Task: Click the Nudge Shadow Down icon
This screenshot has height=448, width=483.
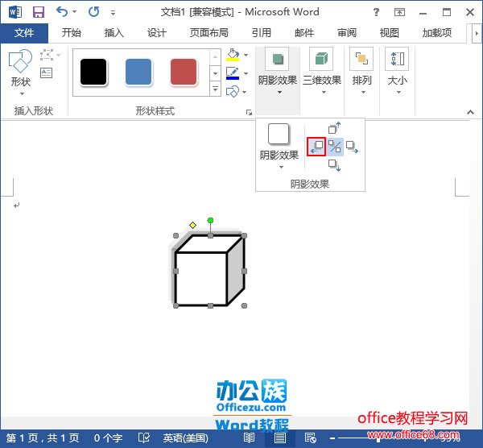Action: [x=335, y=165]
